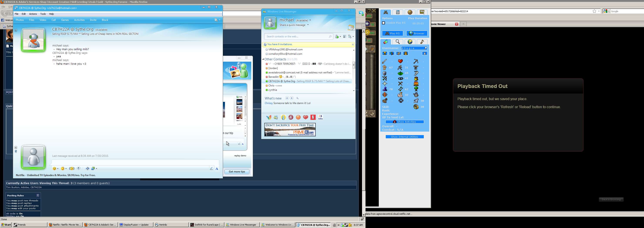This screenshot has width=644, height=228.
Task: Click Get more tips button
Action: click(237, 172)
